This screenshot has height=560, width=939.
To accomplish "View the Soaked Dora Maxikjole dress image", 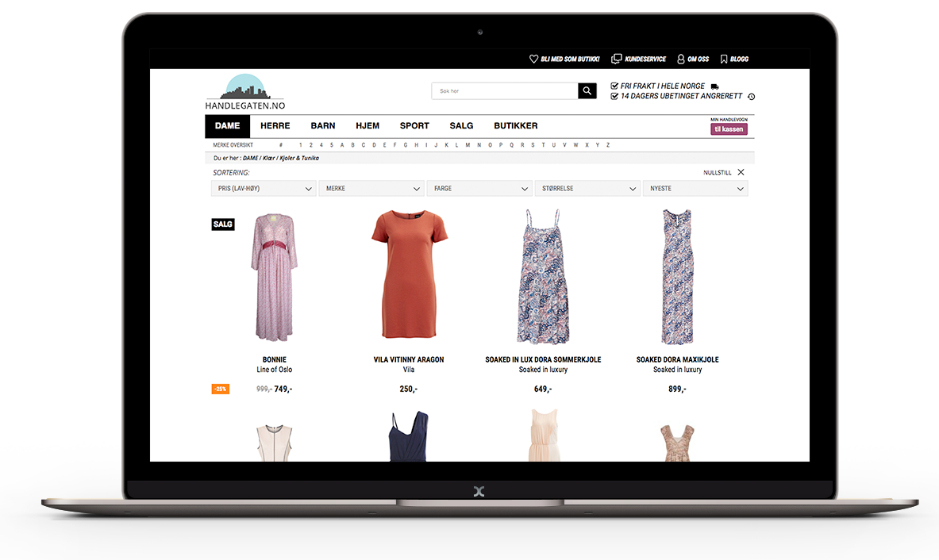I will (677, 276).
